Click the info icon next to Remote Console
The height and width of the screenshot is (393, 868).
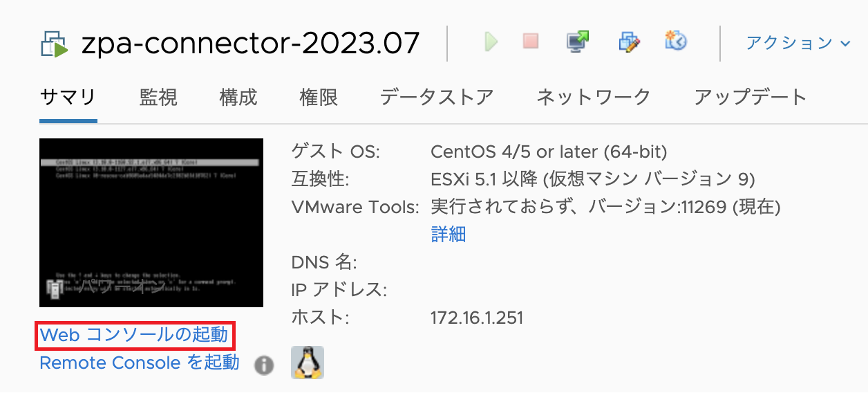(x=264, y=365)
